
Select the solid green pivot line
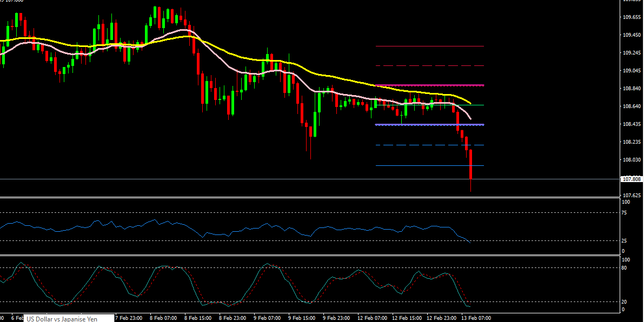point(430,105)
